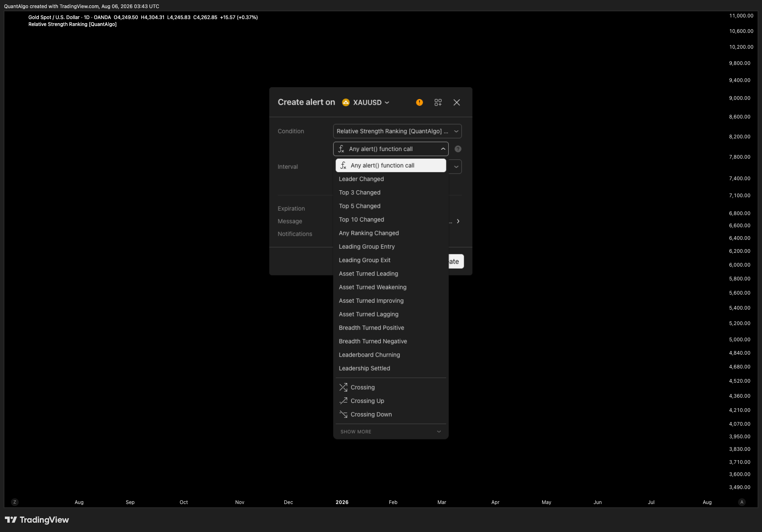Image resolution: width=762 pixels, height=532 pixels.
Task: Click the 5,000.00 price scale label
Action: pyautogui.click(x=740, y=340)
